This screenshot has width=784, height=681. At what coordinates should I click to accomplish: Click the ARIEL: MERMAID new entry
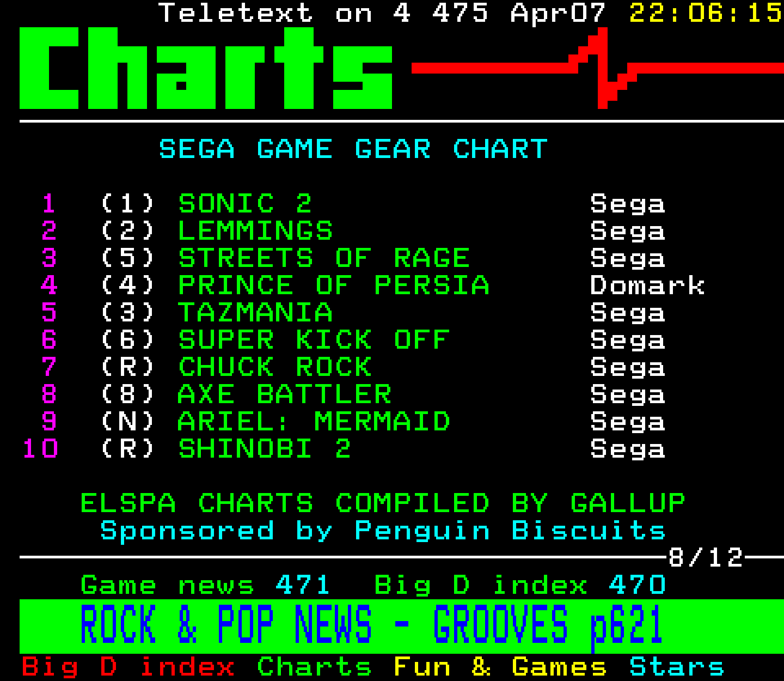tap(314, 422)
